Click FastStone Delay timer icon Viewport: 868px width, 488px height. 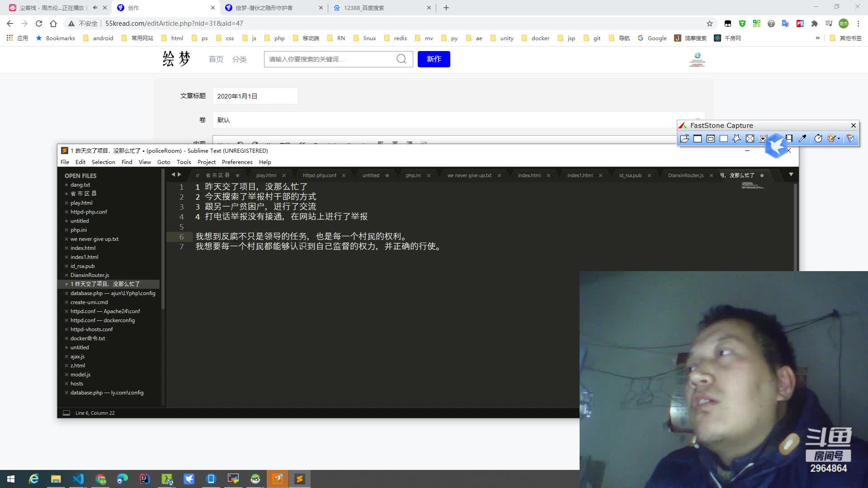point(818,139)
